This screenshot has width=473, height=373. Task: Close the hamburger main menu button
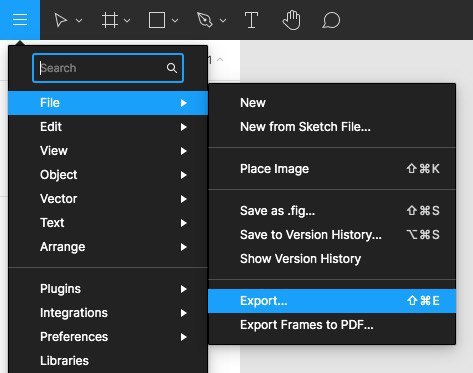pyautogui.click(x=20, y=20)
